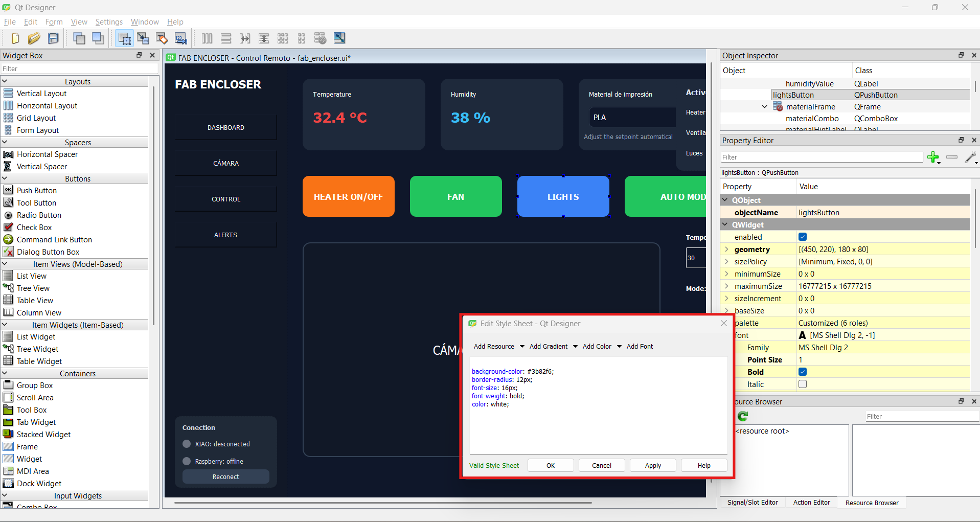The width and height of the screenshot is (980, 522).
Task: Click Help in Edit Style Sheet dialog
Action: tap(704, 465)
